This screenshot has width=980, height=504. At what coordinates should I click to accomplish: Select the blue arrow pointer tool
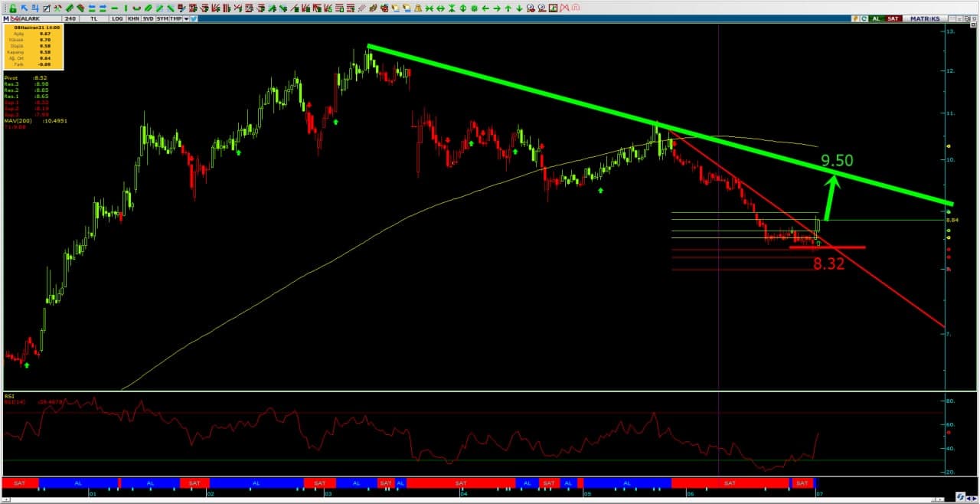coord(24,8)
